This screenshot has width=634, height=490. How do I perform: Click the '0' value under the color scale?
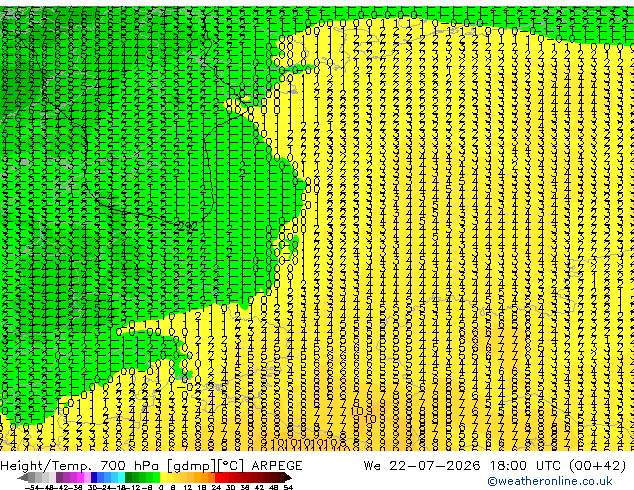[x=161, y=487]
